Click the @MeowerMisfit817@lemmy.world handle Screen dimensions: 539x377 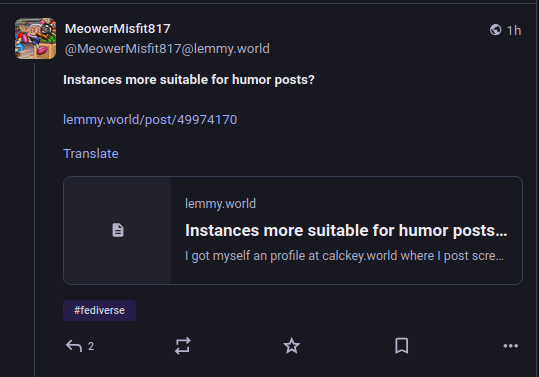[x=167, y=49]
